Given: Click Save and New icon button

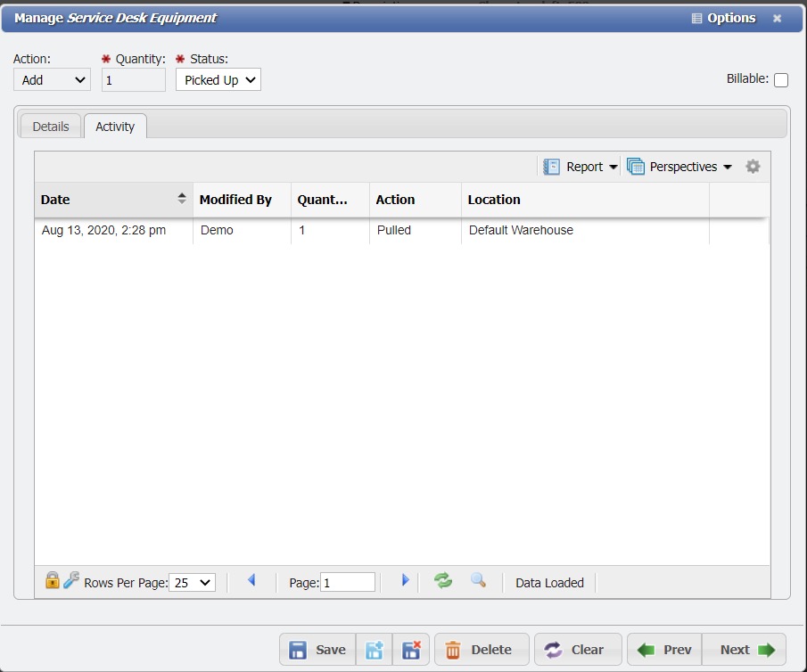Looking at the screenshot, I should (375, 650).
